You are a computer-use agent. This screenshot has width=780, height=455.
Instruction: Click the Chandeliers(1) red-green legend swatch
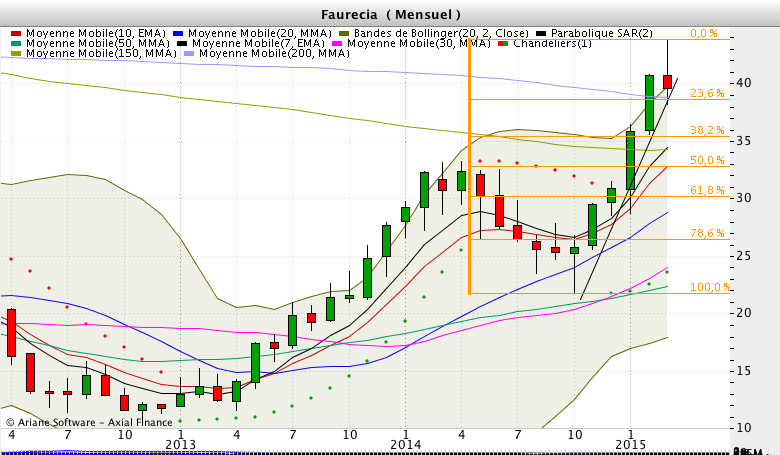[503, 43]
